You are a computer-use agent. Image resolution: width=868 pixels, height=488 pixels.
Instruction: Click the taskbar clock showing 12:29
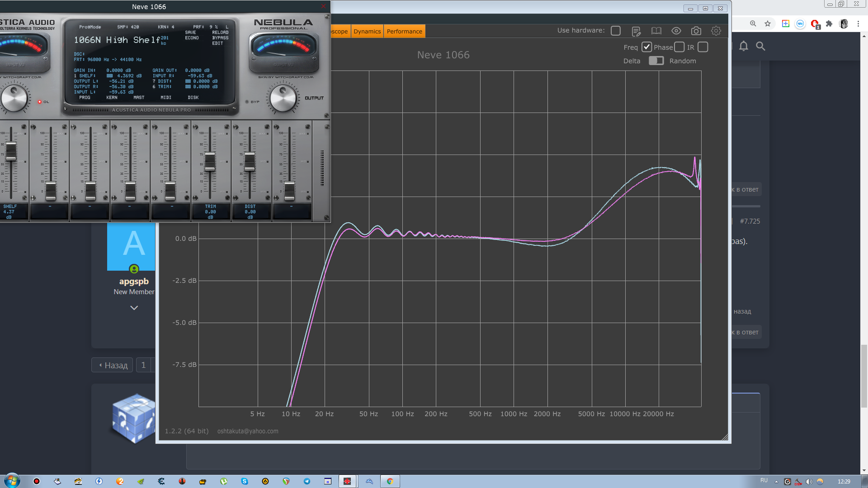point(844,482)
